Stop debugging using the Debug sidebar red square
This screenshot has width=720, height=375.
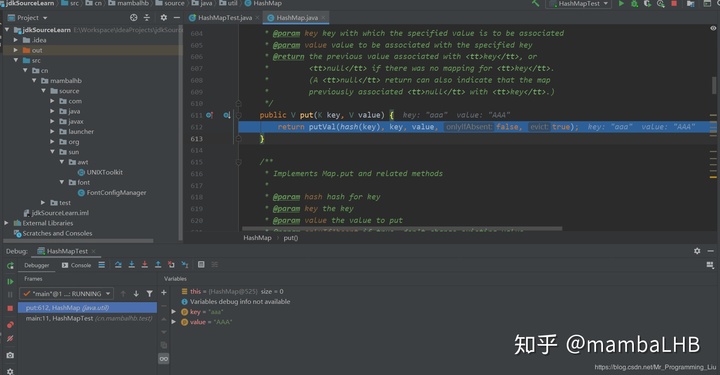pyautogui.click(x=10, y=308)
